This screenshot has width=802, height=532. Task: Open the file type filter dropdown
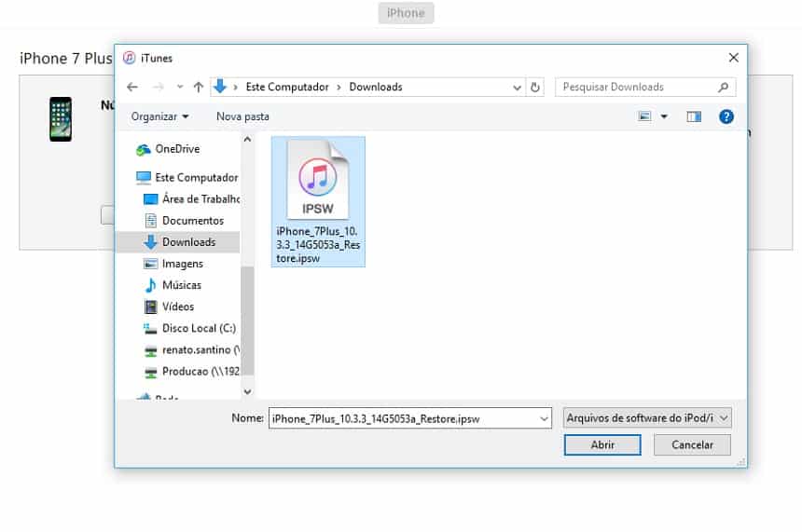tap(647, 418)
